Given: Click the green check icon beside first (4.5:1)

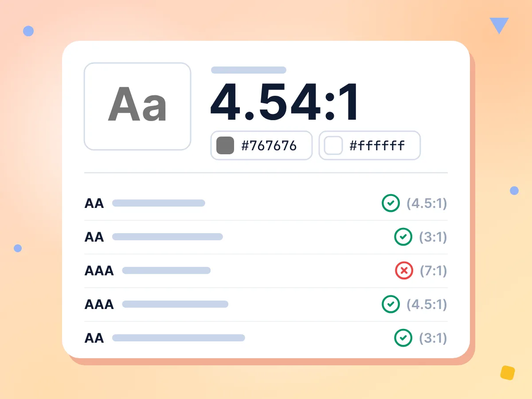Looking at the screenshot, I should pos(391,203).
